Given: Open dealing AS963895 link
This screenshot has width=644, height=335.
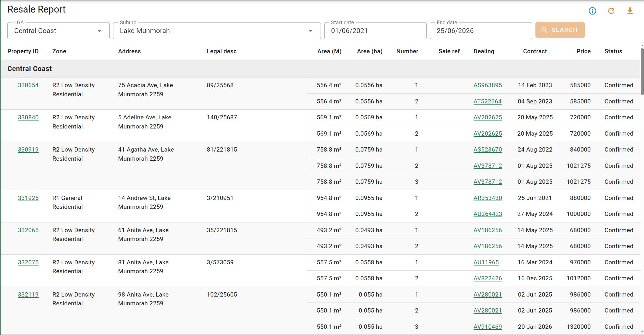Looking at the screenshot, I should (488, 85).
